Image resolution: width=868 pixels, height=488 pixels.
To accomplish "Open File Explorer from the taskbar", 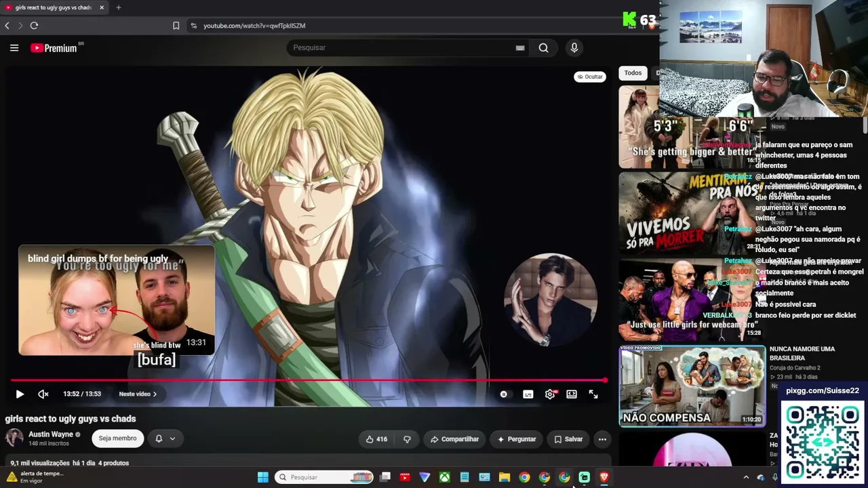I will pos(505,477).
